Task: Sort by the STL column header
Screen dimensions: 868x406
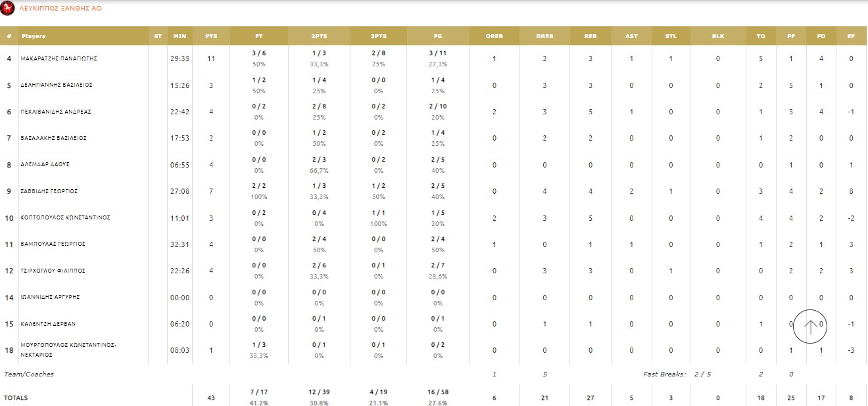Action: click(671, 36)
